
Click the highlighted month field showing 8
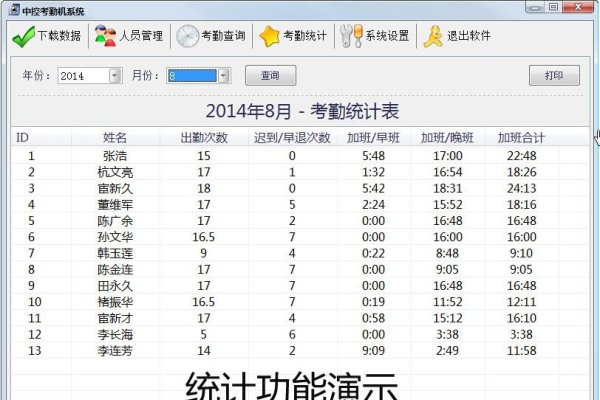point(192,75)
